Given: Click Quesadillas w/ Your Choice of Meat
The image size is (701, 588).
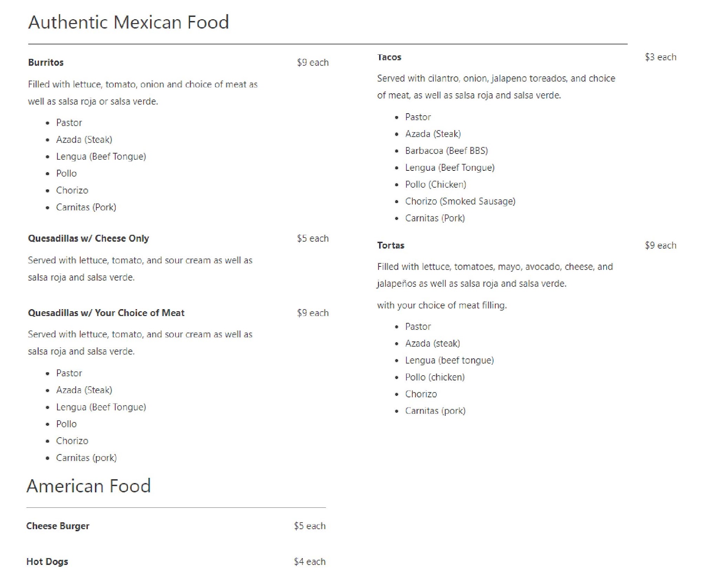Looking at the screenshot, I should [106, 313].
